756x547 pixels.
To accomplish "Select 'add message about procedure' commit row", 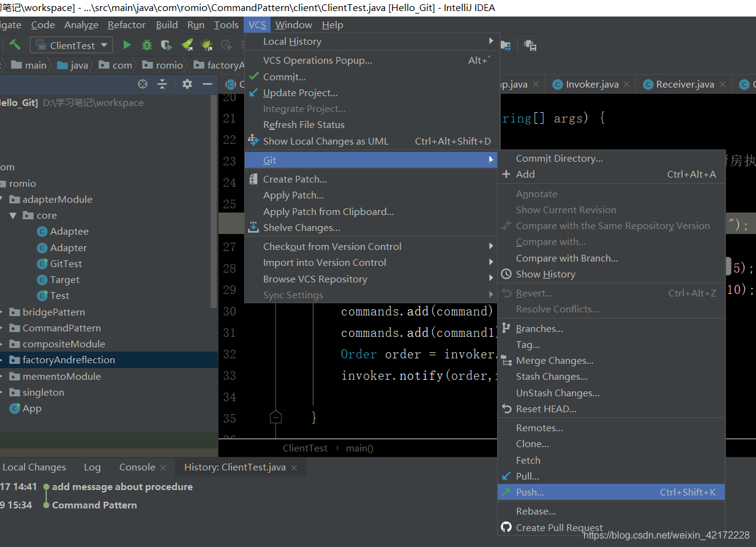I will point(122,487).
